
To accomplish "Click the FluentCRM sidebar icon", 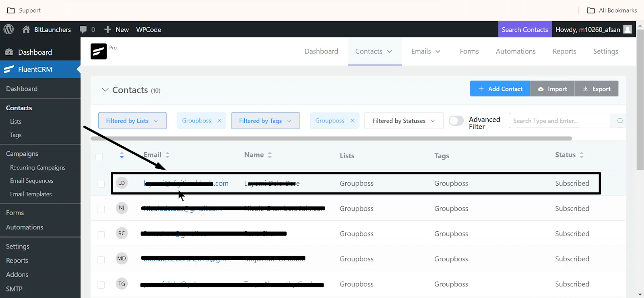I will click(9, 69).
